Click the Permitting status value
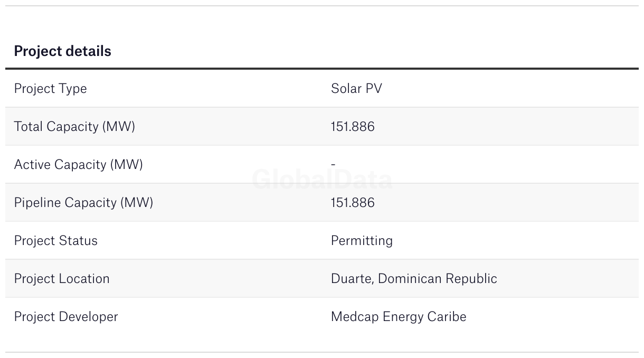Viewport: 644px width, 358px height. click(362, 241)
